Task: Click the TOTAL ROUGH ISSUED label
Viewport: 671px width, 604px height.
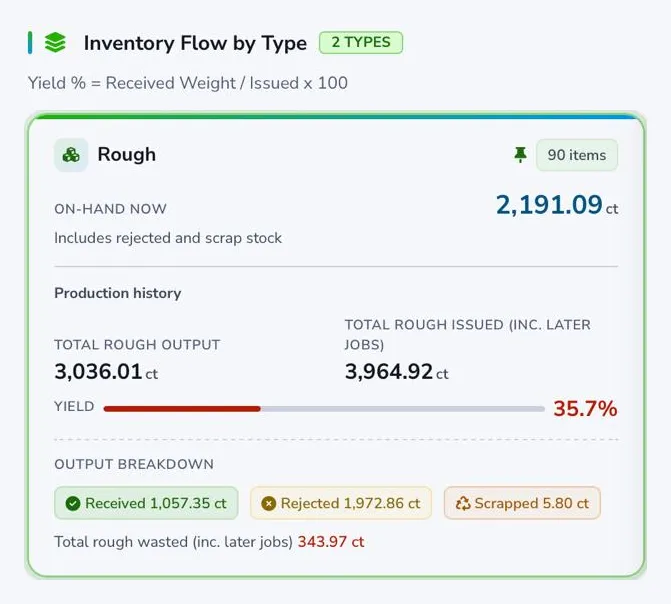Action: [x=468, y=335]
